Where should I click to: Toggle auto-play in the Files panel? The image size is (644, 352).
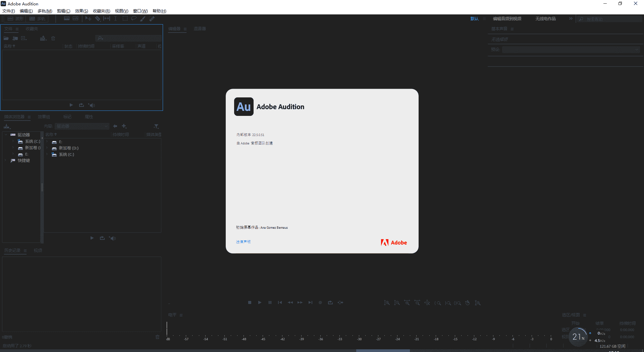tap(92, 105)
